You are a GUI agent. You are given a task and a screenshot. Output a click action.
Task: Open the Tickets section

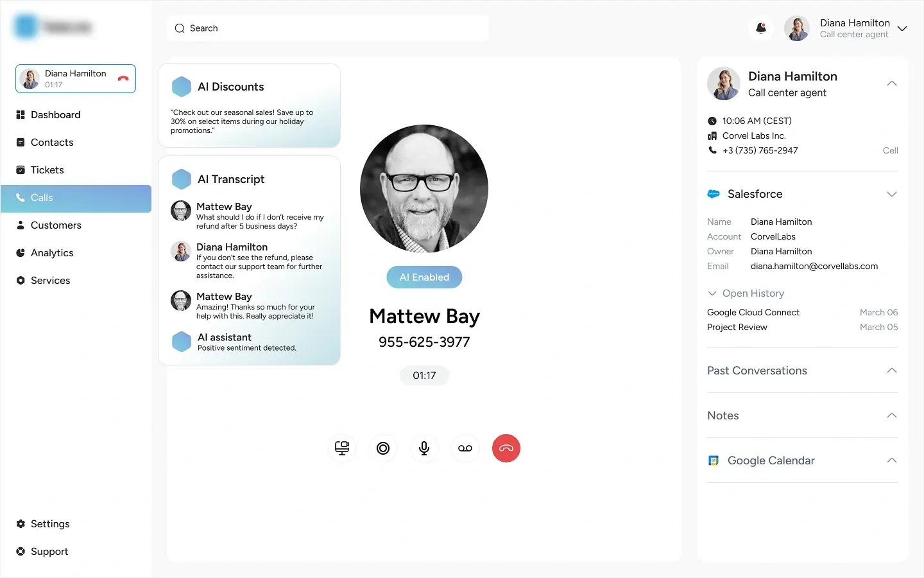coord(47,170)
